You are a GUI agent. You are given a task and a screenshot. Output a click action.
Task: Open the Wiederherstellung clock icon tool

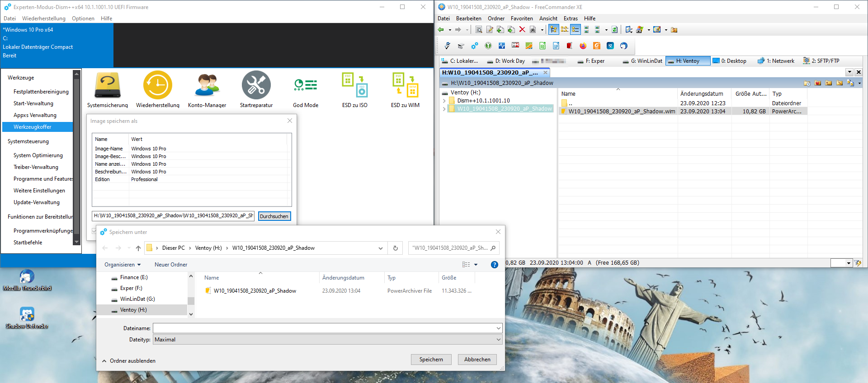click(158, 90)
